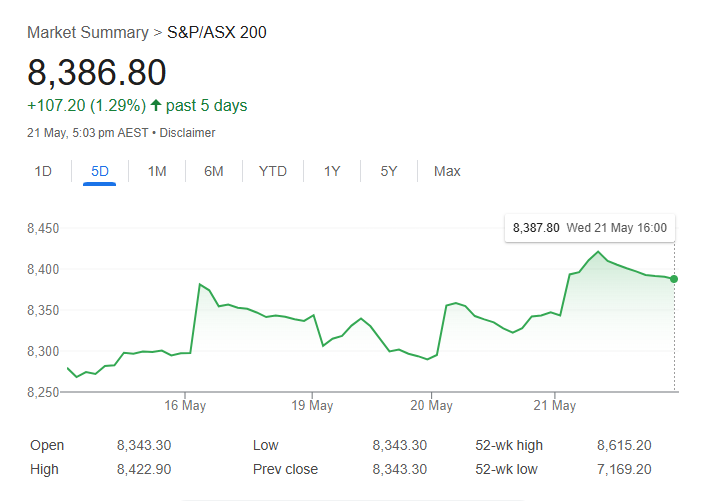The width and height of the screenshot is (709, 501).
Task: Click the +107.20 (1.29%) change value
Action: [87, 106]
